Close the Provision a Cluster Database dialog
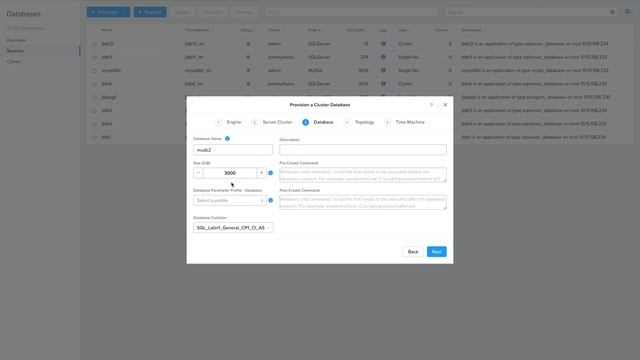This screenshot has height=360, width=640. point(445,105)
